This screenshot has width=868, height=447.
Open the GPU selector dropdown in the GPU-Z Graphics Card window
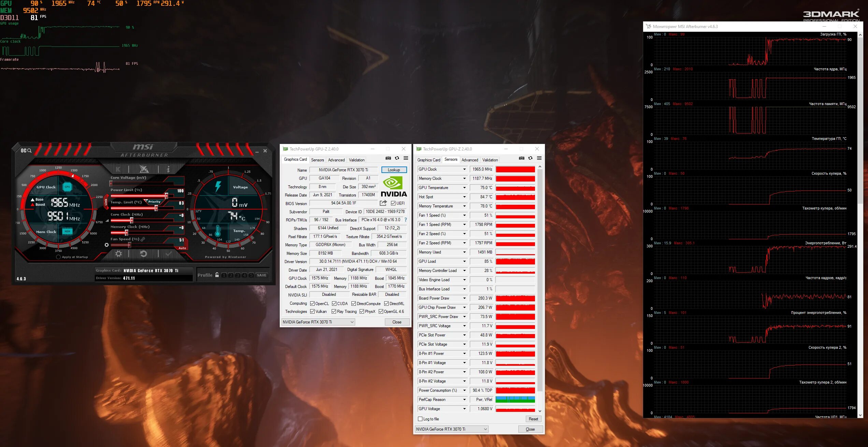click(318, 322)
